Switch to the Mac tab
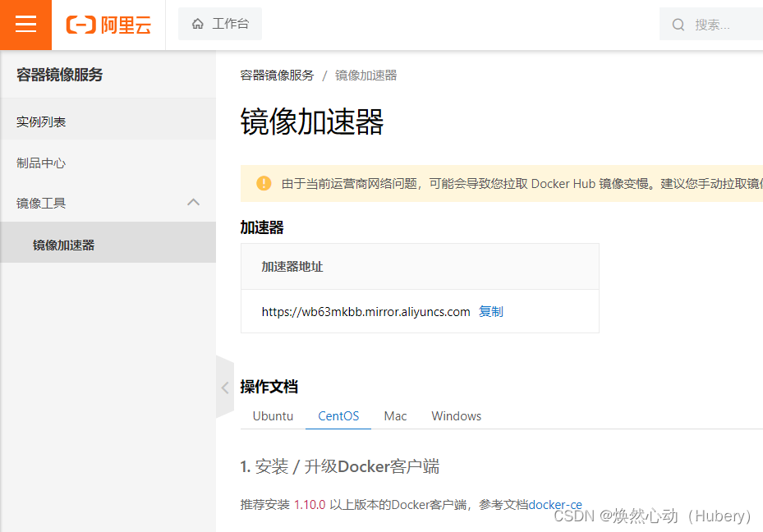 [x=395, y=416]
